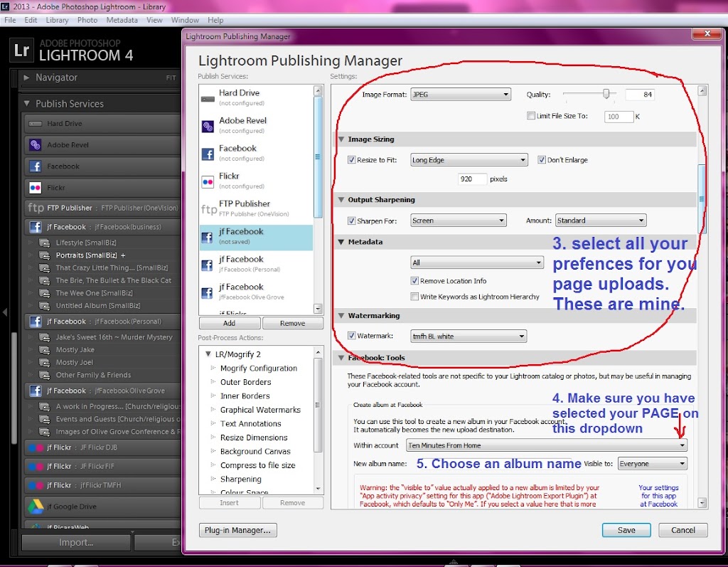The height and width of the screenshot is (567, 728).
Task: Click the Lr logo in Lightroom header
Action: [x=21, y=50]
